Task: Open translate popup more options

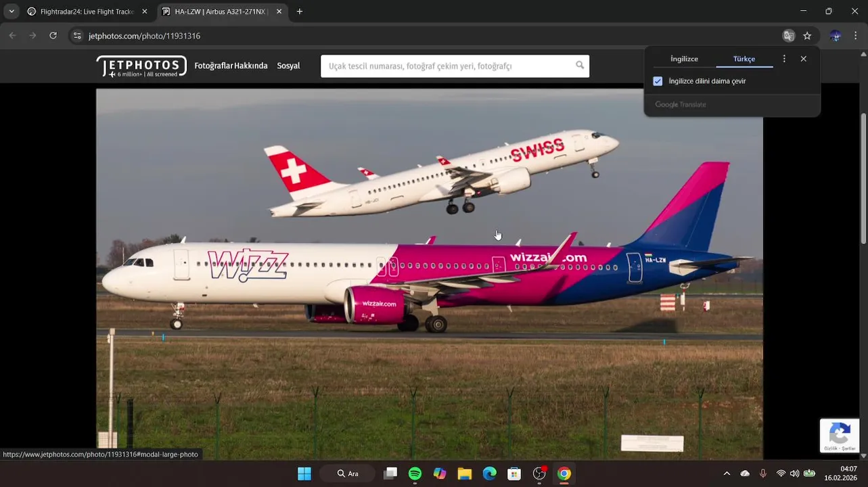Action: coord(784,59)
